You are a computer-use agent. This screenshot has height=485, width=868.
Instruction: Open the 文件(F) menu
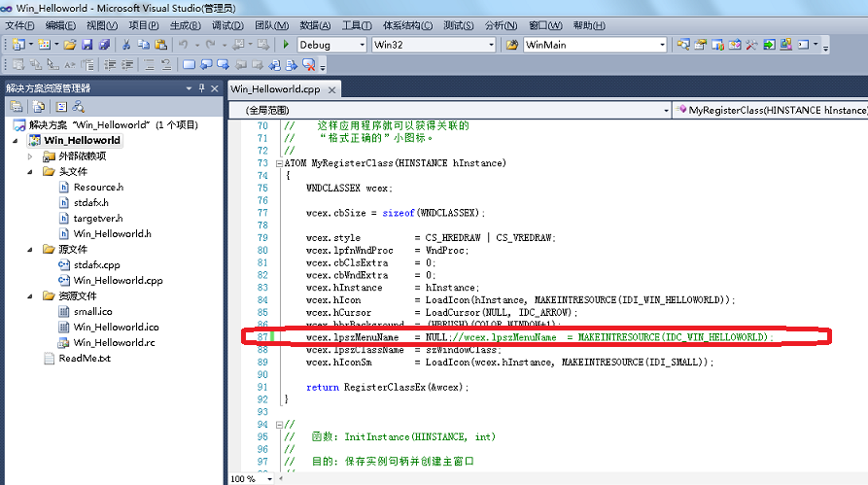[x=20, y=25]
